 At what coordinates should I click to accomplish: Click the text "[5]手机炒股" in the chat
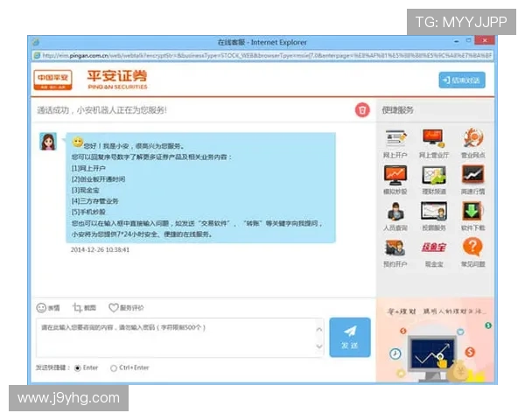coord(88,212)
